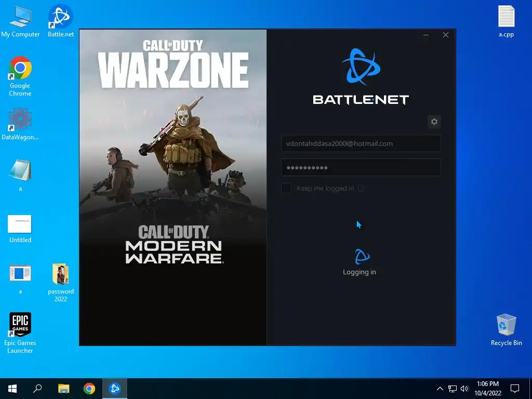The image size is (532, 399).
Task: Click Battle.net taskbar button
Action: [x=115, y=389]
